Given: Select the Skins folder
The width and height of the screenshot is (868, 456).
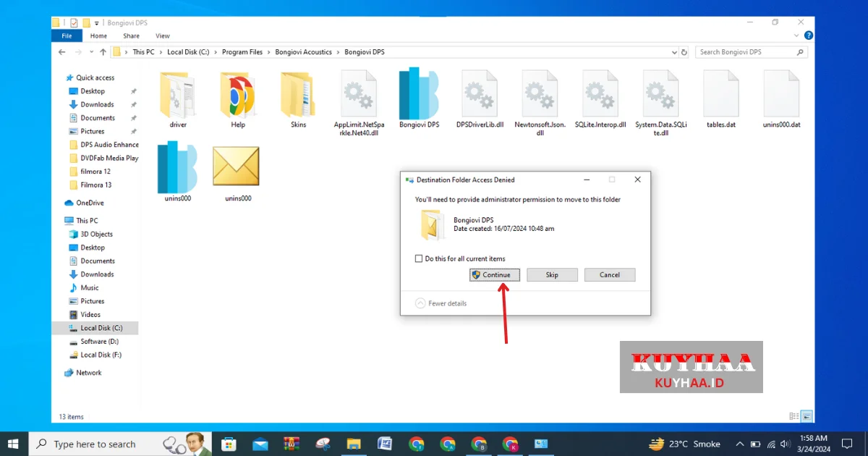Looking at the screenshot, I should pos(298,94).
